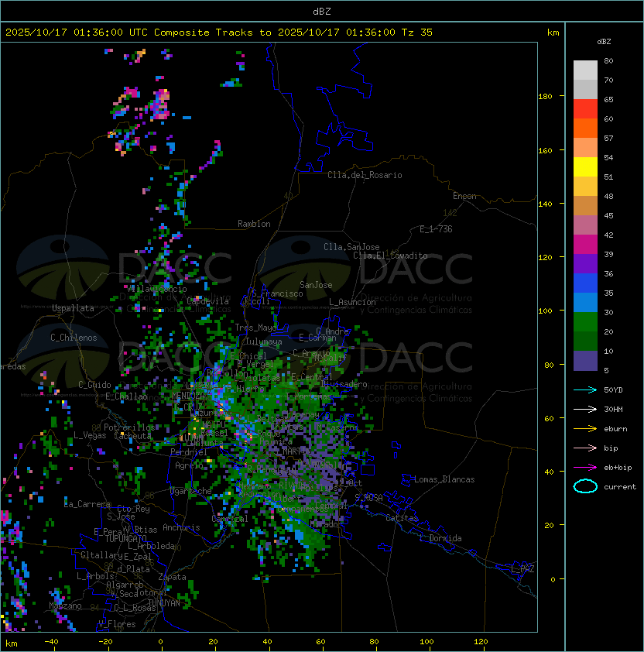Click the 'C_Guido' place label
Screen dimensions: 644x652
94,385
